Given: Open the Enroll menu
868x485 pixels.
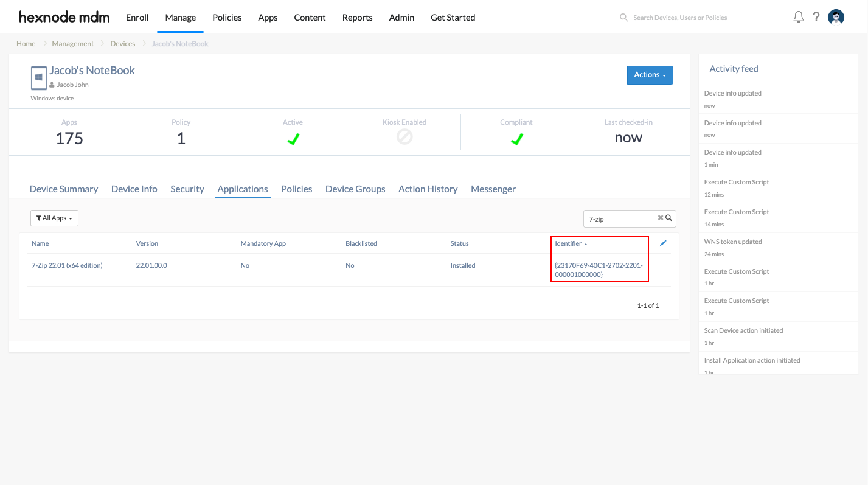Looking at the screenshot, I should 137,18.
